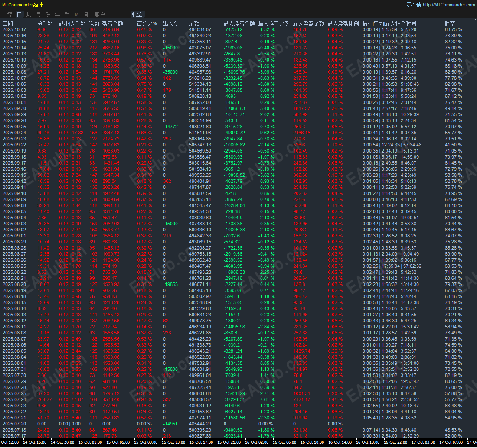Screen dimensions: 477x448
Task: Select the M tab
Action: coord(77,14)
